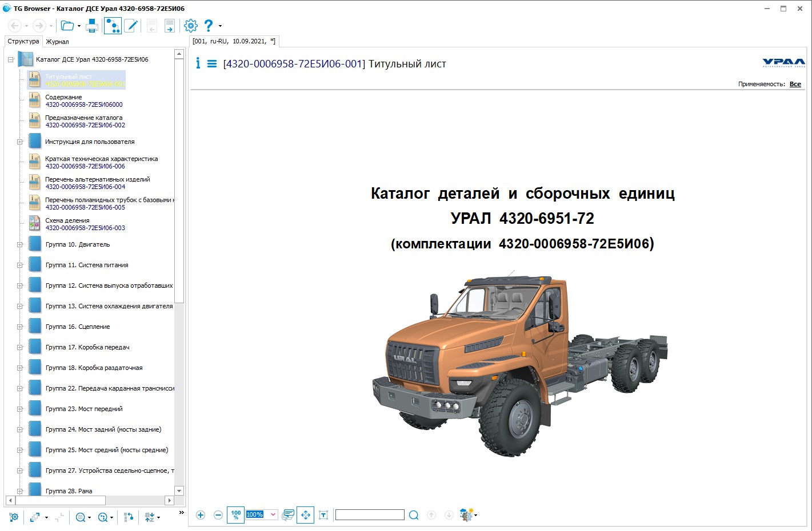
Task: Click the search magnifier next to the field
Action: point(414,515)
